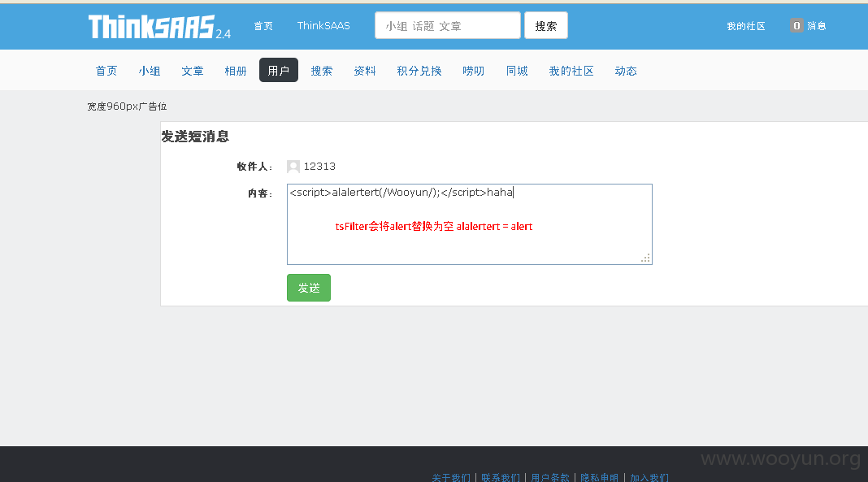The width and height of the screenshot is (868, 482).
Task: Open 唠叨 navigation tab
Action: 473,71
